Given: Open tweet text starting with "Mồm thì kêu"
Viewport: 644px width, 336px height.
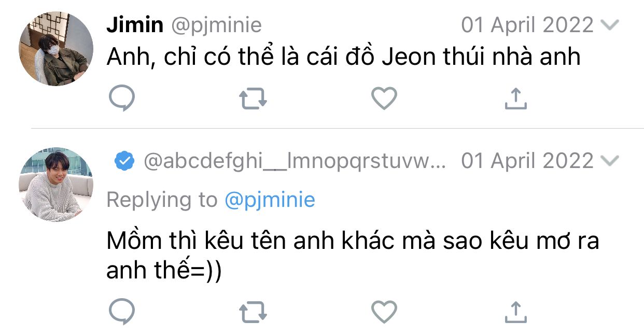Looking at the screenshot, I should coord(353,255).
